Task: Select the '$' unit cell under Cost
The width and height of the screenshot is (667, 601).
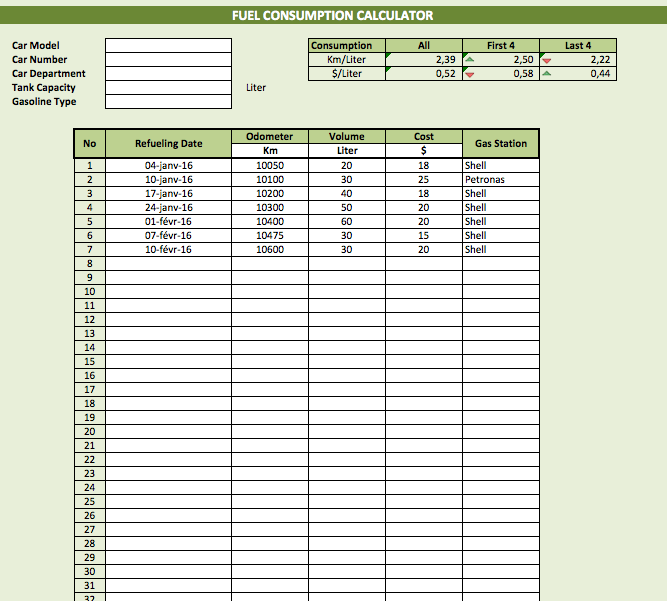Action: (424, 151)
